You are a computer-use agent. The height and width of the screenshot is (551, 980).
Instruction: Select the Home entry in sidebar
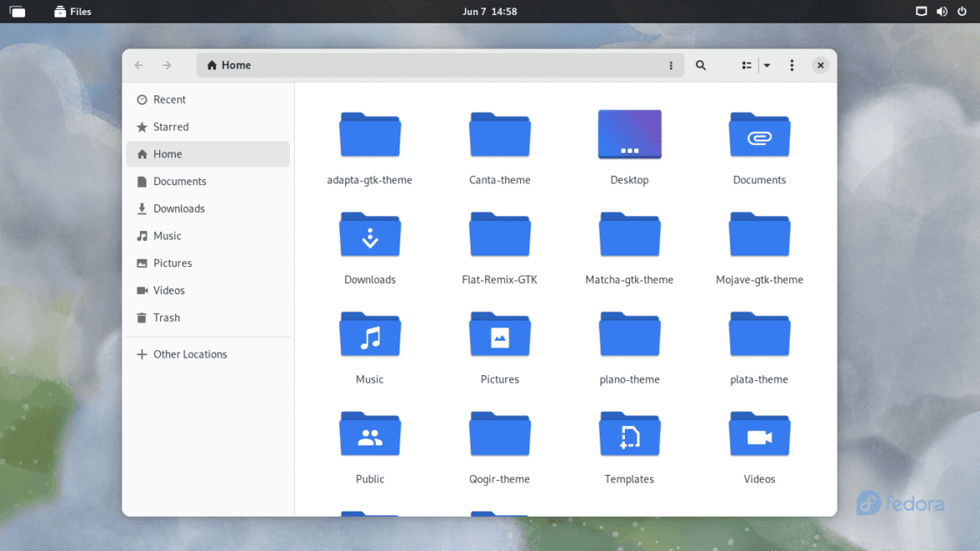(x=169, y=154)
